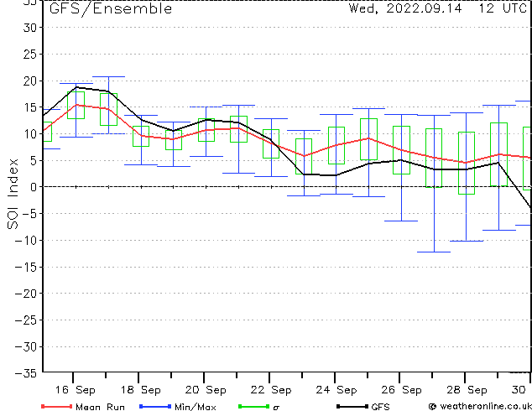Image resolution: width=532 pixels, height=411 pixels.
Task: Click the lowest blue minimum cap at 27 Sep
Action: point(434,252)
